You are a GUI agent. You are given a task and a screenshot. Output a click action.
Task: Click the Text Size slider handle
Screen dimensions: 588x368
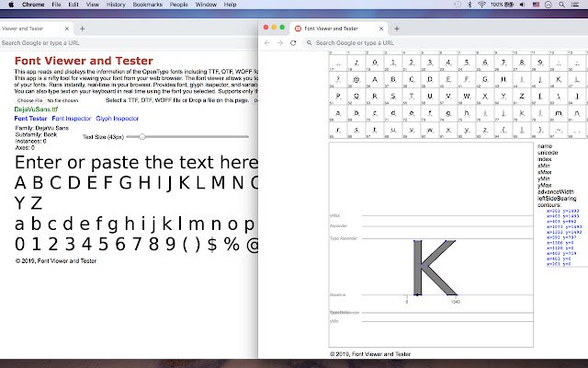coord(142,137)
